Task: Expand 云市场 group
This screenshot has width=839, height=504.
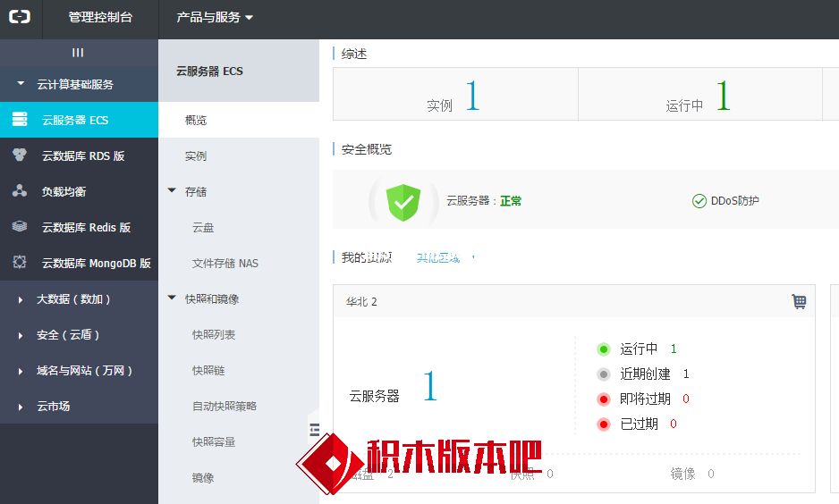Action: (x=53, y=407)
